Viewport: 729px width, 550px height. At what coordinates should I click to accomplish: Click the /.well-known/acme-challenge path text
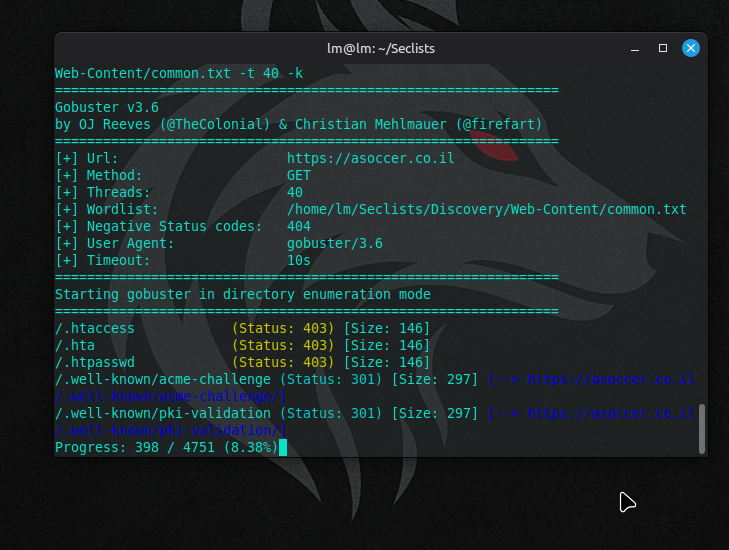click(163, 379)
